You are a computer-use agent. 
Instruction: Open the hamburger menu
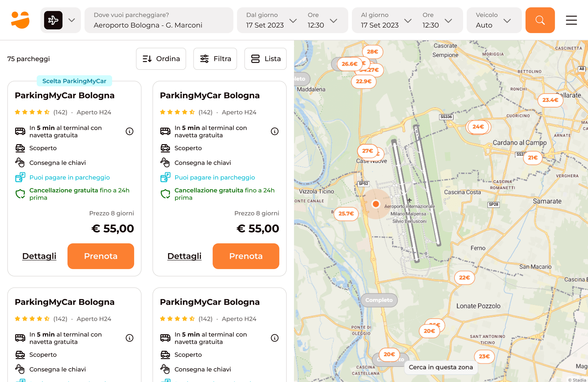[x=571, y=20]
